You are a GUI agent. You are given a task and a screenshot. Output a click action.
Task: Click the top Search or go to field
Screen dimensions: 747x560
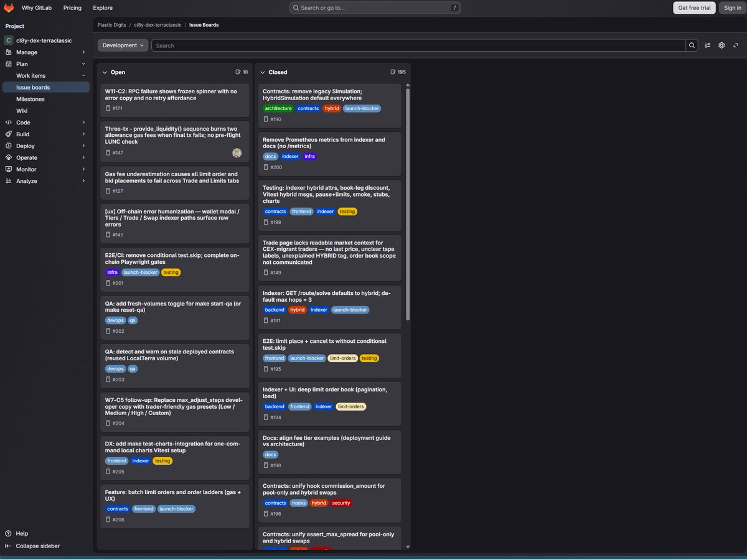(x=376, y=7)
